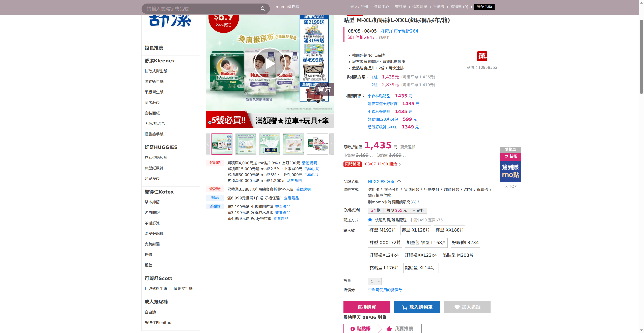Select the 2組 multi-set plan

(374, 85)
